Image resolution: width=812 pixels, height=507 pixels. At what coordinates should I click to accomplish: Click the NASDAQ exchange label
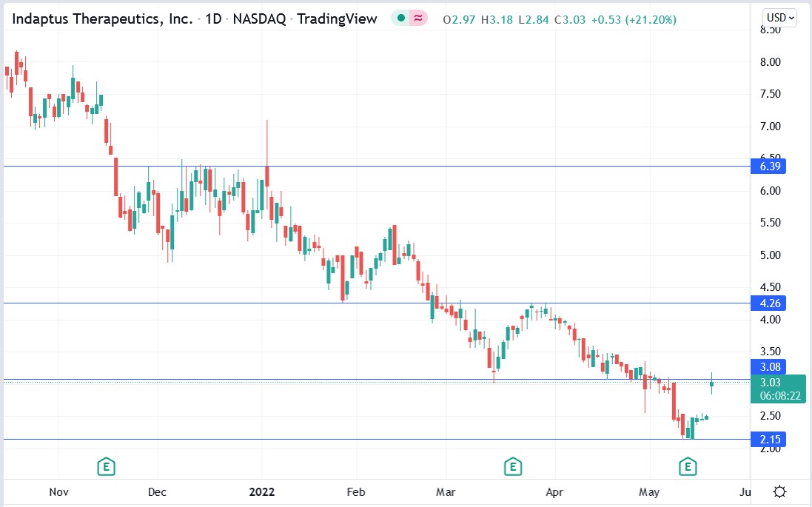[x=259, y=19]
